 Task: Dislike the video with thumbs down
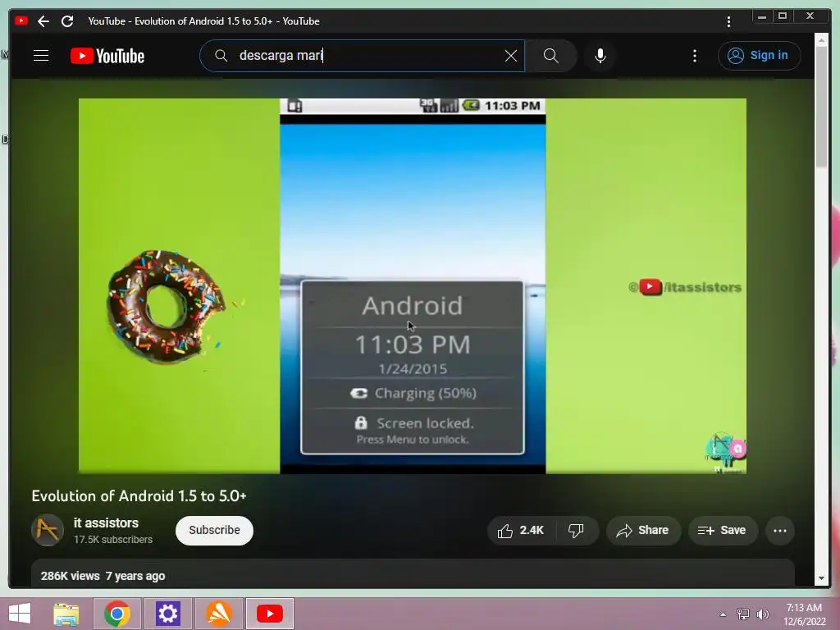click(577, 531)
